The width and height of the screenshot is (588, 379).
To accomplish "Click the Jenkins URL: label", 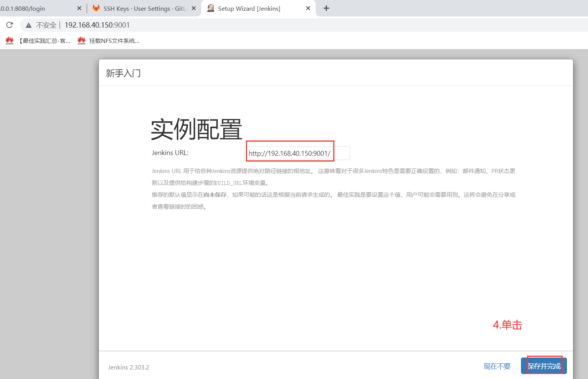I will tap(170, 153).
